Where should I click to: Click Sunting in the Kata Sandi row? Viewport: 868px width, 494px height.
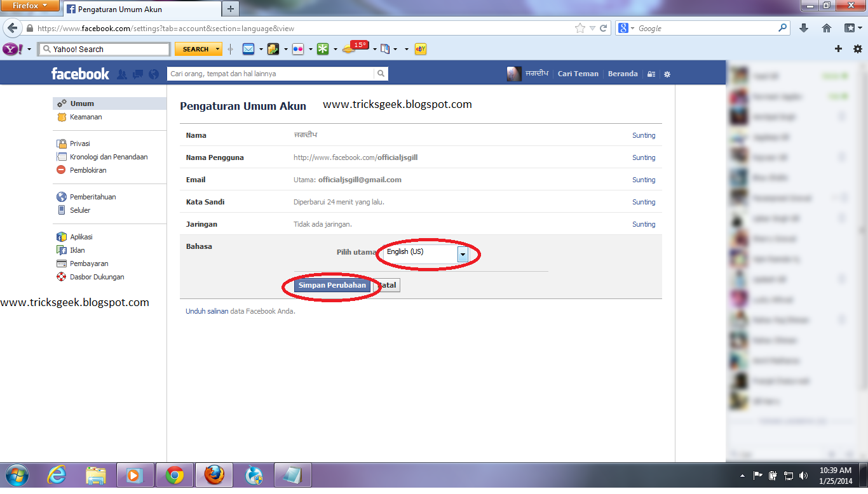coord(644,202)
